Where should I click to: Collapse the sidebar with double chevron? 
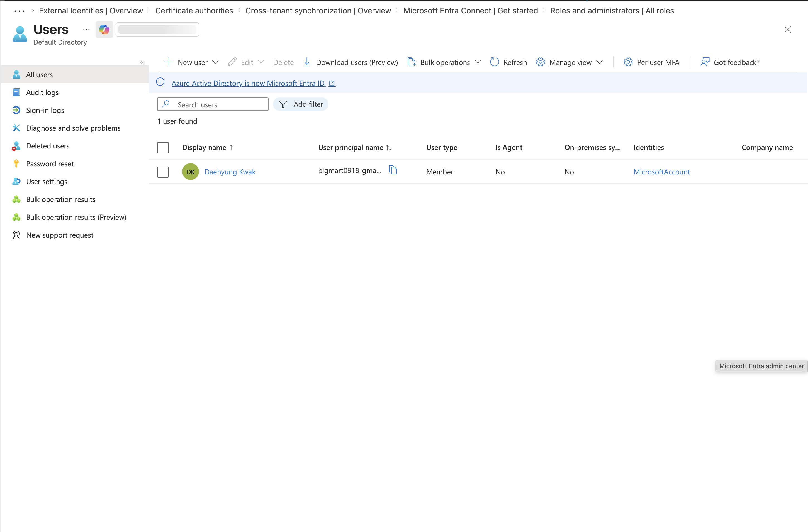pos(142,62)
